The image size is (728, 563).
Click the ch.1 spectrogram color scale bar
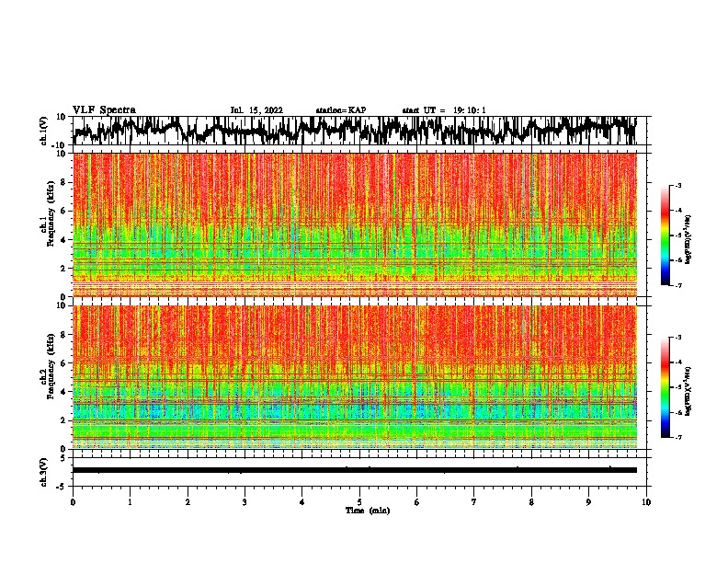(665, 236)
